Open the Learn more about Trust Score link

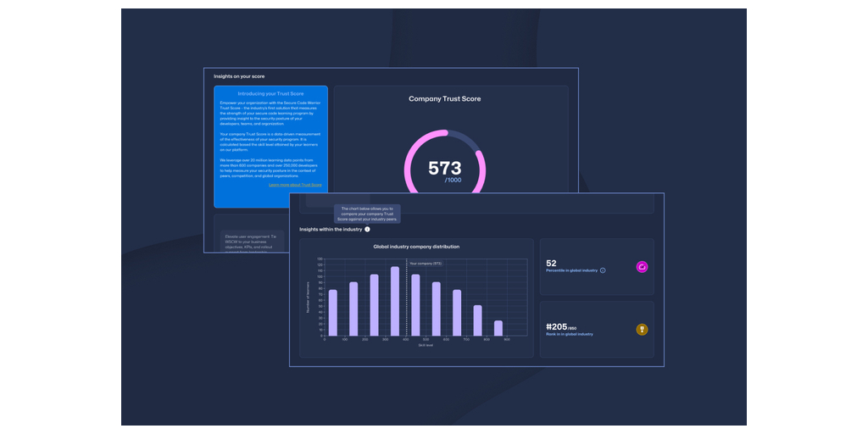(x=295, y=184)
